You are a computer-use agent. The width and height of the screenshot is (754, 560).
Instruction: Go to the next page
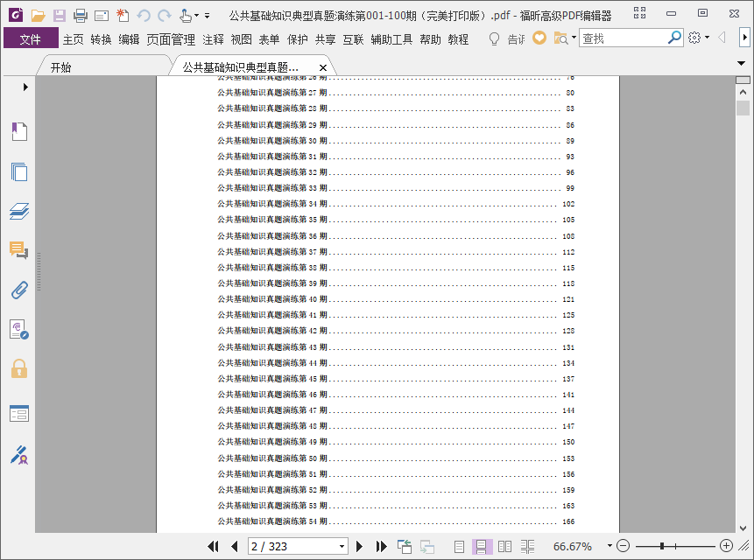coord(359,546)
